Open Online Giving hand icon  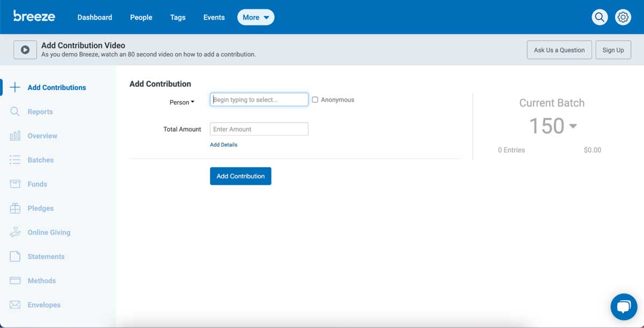15,232
